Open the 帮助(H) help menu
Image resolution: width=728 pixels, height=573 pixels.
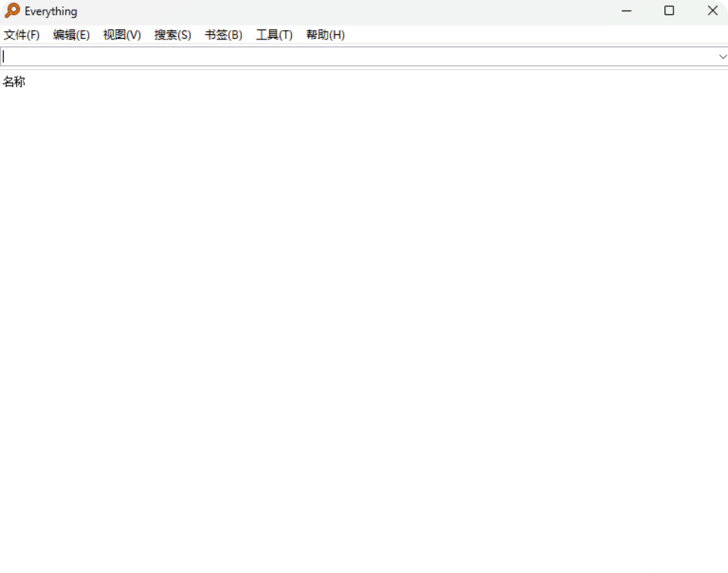[x=325, y=35]
